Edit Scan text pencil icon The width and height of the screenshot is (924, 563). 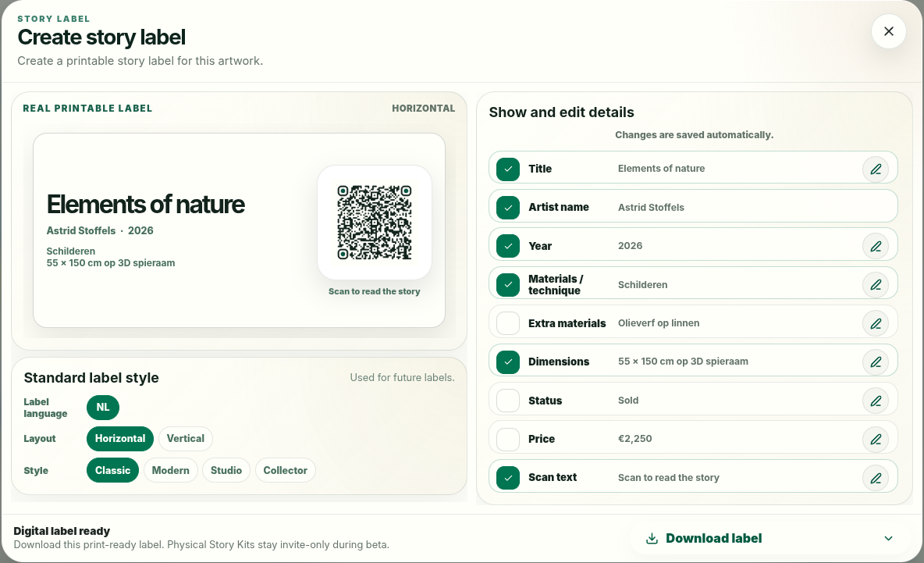point(876,478)
